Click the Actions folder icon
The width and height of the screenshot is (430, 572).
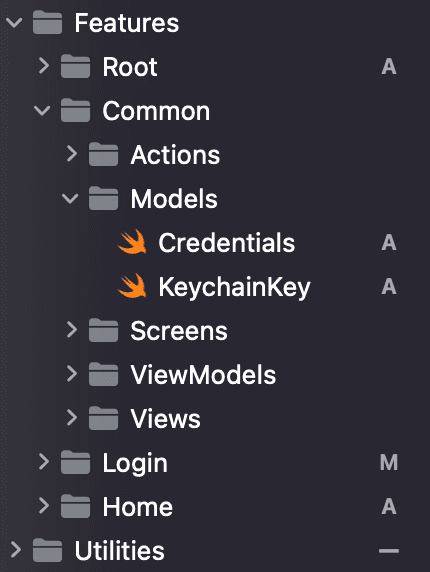(x=104, y=154)
